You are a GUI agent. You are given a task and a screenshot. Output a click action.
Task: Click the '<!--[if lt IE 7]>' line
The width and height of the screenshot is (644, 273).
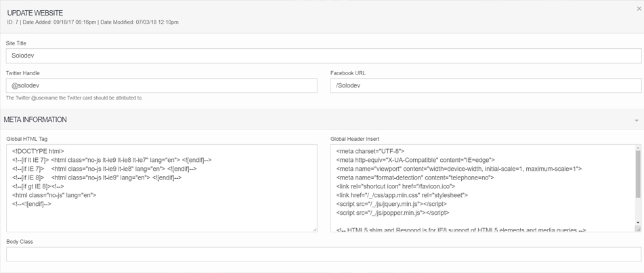click(x=112, y=160)
